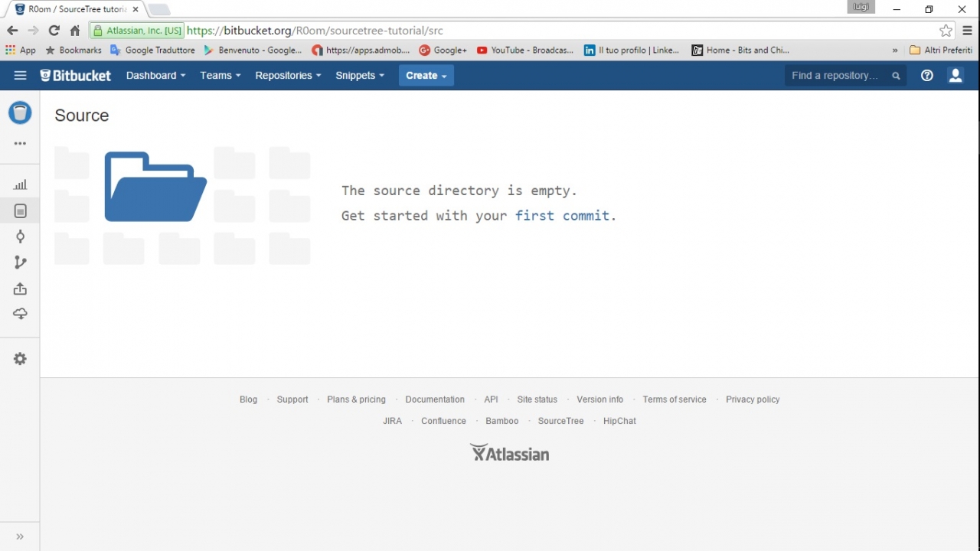Viewport: 980px width, 551px height.
Task: Open the Bookmarks star folder
Action: (73, 50)
